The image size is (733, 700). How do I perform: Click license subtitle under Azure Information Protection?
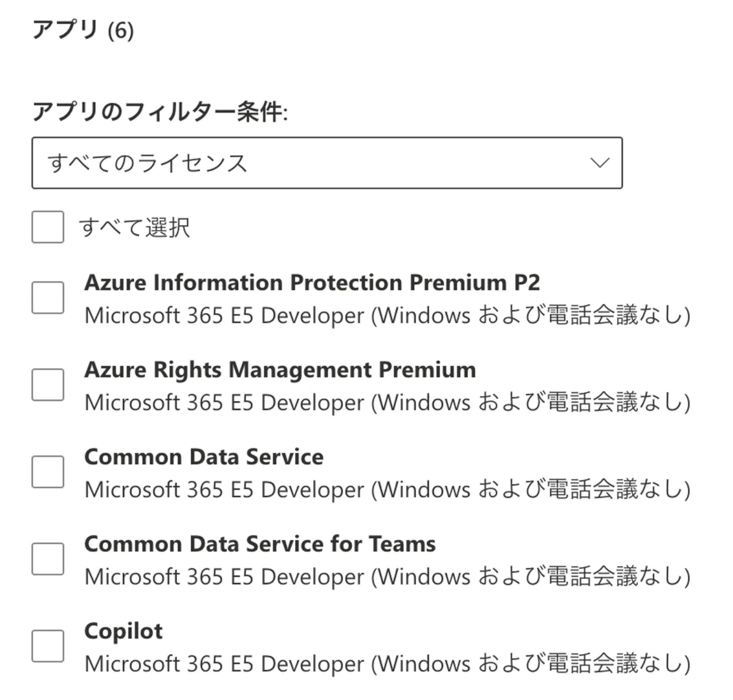pyautogui.click(x=387, y=316)
